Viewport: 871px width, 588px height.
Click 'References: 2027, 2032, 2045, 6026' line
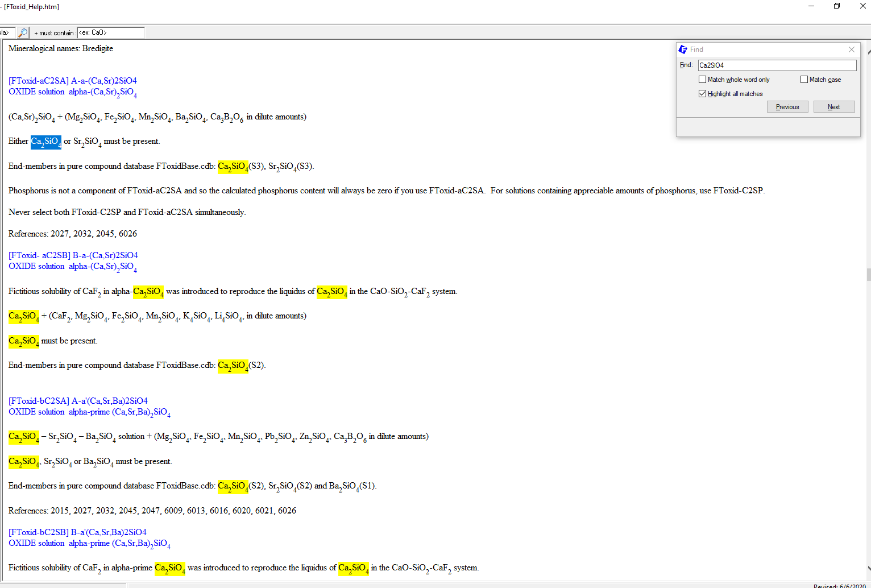pyautogui.click(x=73, y=234)
